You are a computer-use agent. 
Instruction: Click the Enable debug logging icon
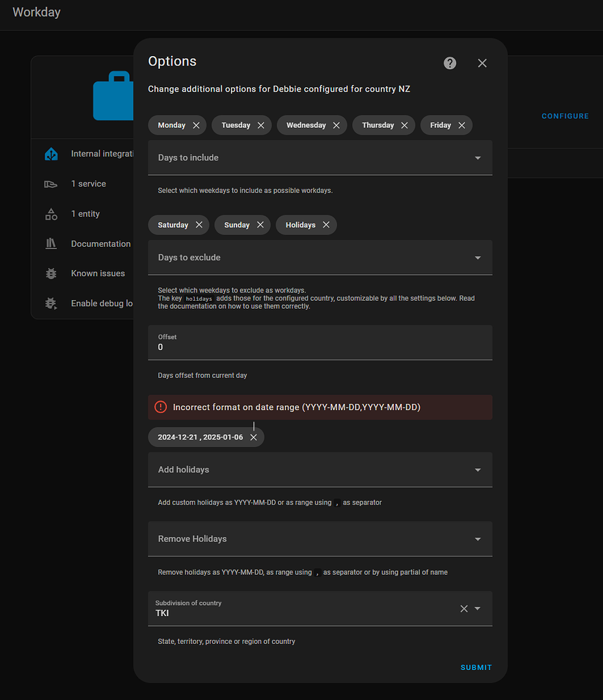coord(51,304)
